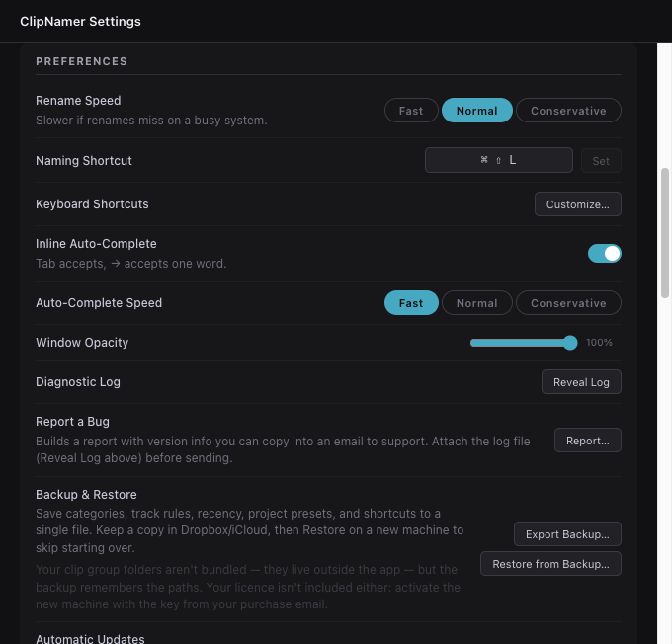The image size is (672, 644).
Task: Click the ClipNamer Settings title
Action: click(x=80, y=22)
